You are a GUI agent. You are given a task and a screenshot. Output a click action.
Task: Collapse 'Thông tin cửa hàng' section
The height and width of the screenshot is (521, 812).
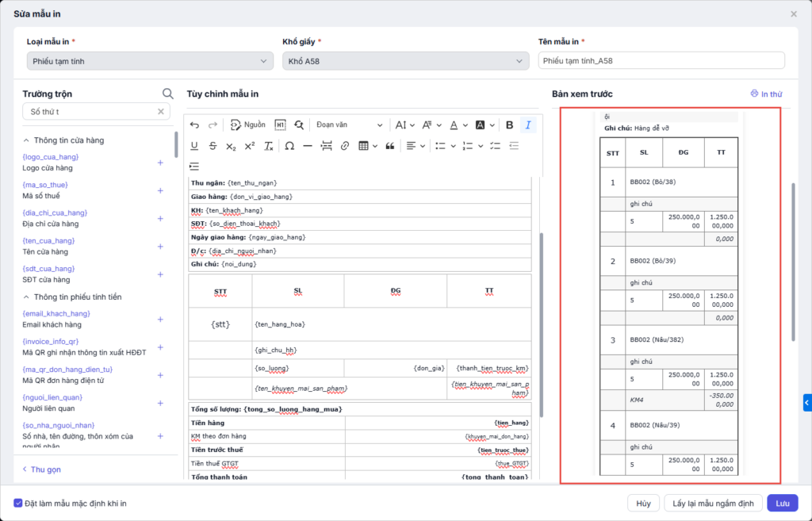point(25,140)
